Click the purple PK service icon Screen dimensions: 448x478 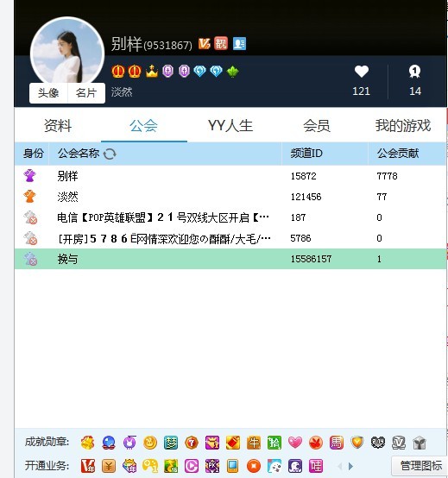pyautogui.click(x=212, y=466)
